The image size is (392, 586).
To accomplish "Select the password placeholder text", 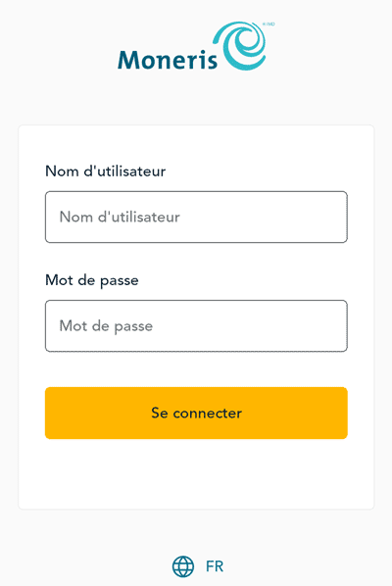I will tap(106, 326).
